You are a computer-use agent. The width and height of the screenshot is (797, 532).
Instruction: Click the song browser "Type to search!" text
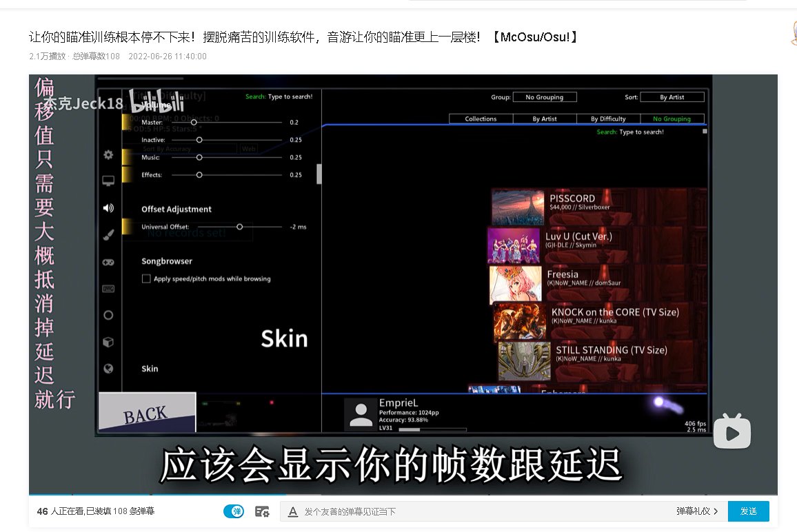point(641,132)
